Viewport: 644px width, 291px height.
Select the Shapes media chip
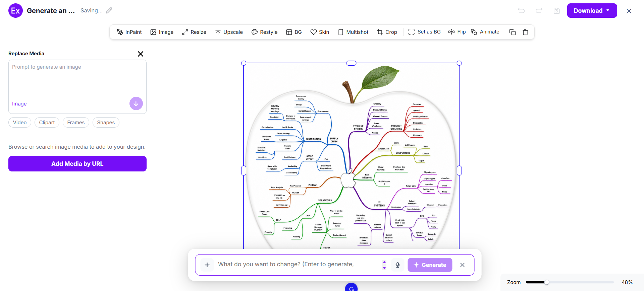coord(106,123)
